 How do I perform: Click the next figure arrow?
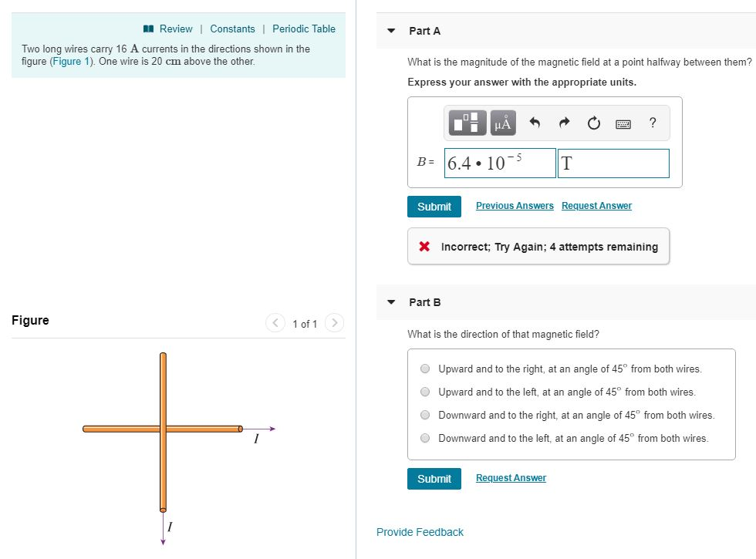pyautogui.click(x=334, y=323)
